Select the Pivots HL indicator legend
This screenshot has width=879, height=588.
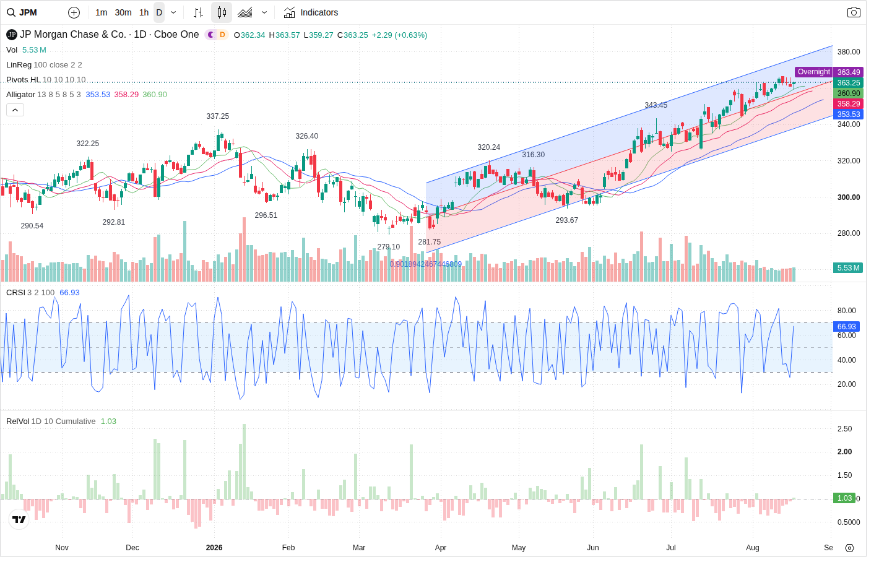click(24, 80)
